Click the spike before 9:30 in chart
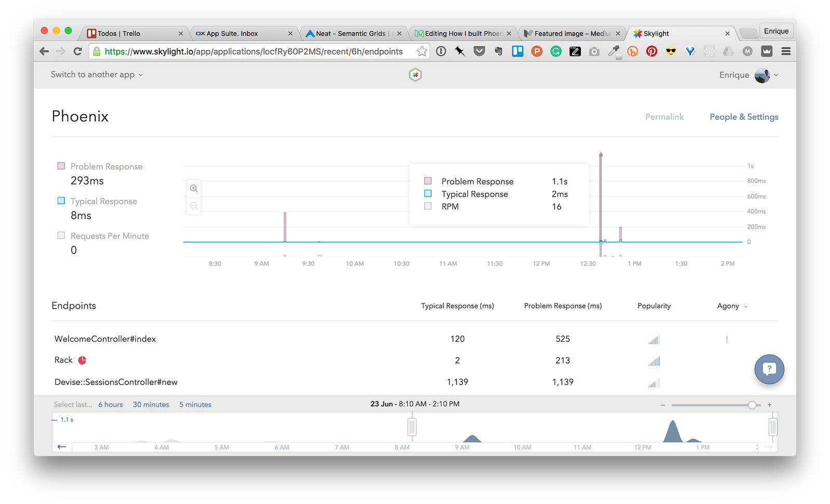 [x=285, y=227]
